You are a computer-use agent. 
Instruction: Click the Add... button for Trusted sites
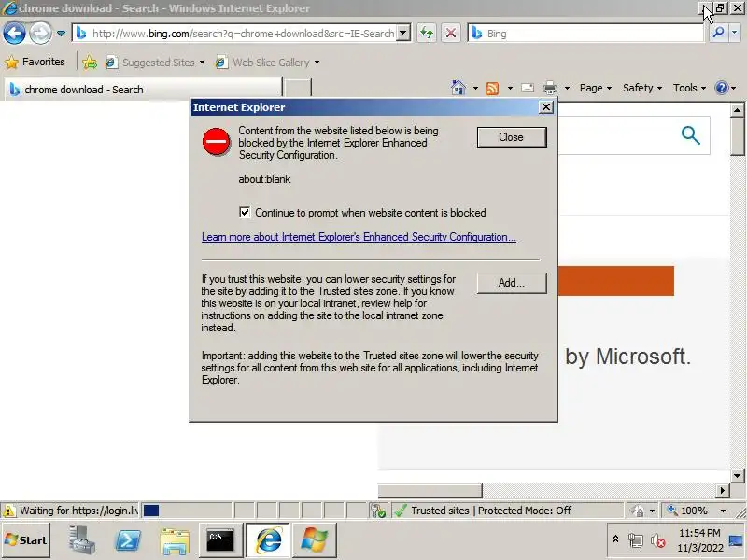511,283
